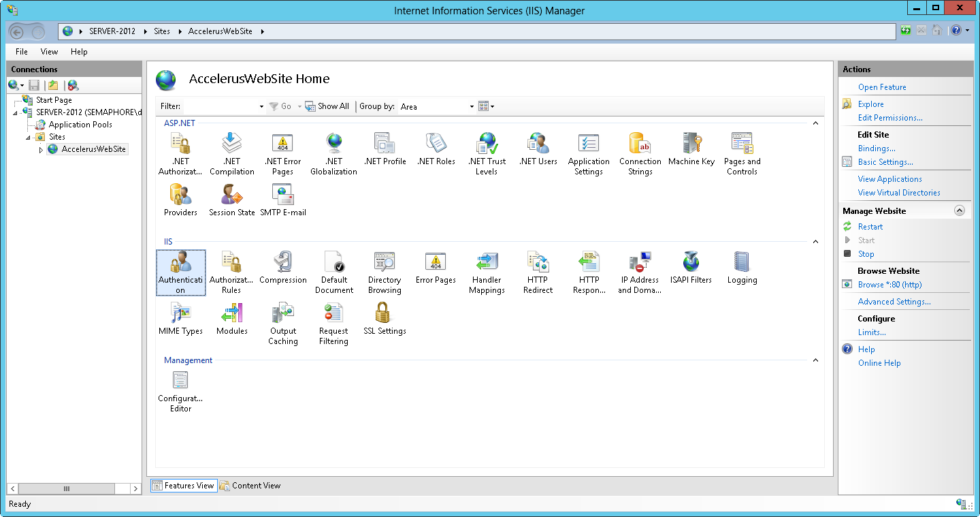The height and width of the screenshot is (517, 980).
Task: Open the Help menu
Action: (79, 52)
